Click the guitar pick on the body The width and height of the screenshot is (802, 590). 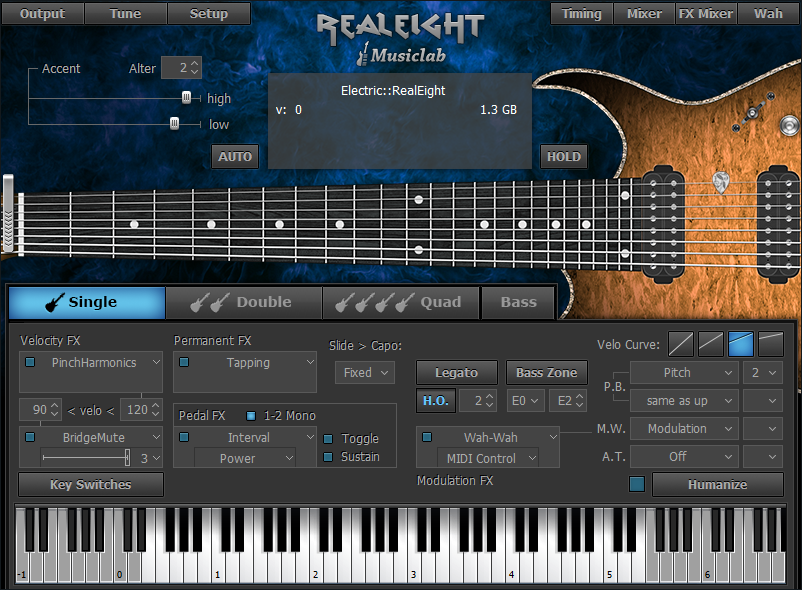pyautogui.click(x=720, y=183)
